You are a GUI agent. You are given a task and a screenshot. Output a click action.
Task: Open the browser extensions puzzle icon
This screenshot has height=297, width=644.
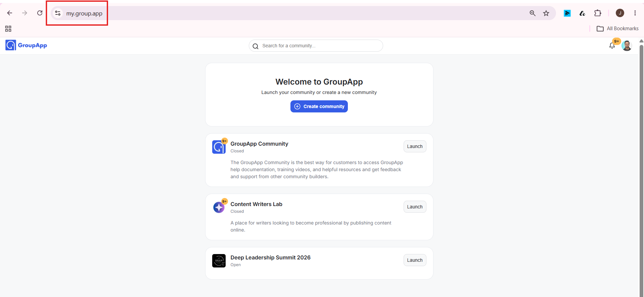[598, 13]
